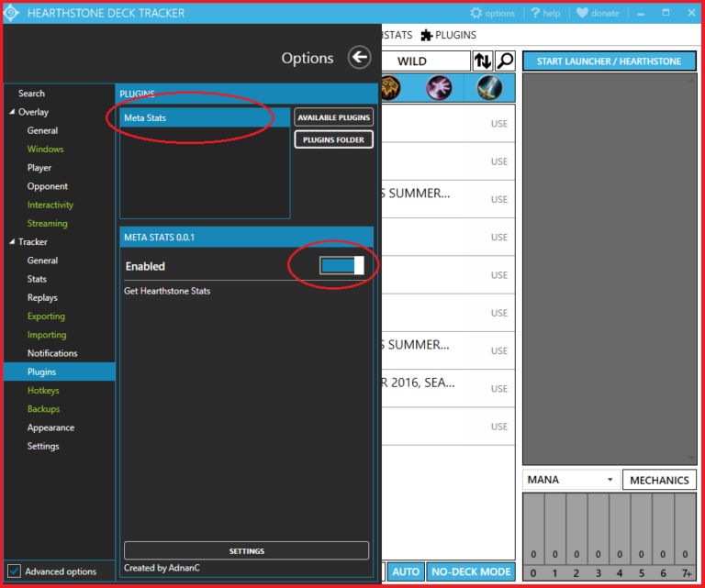Click the MECHANICS button
Viewport: 705px width, 588px height.
(659, 480)
